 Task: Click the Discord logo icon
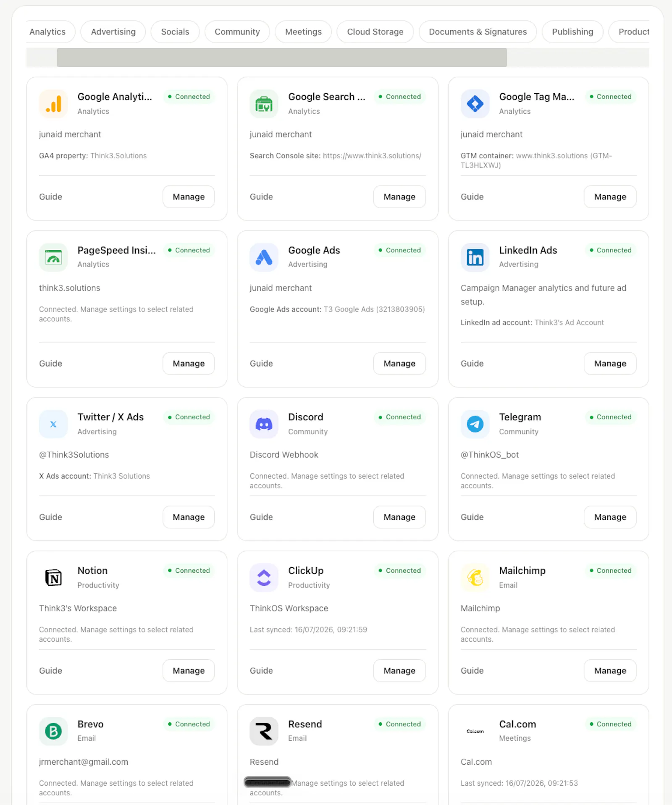click(264, 424)
